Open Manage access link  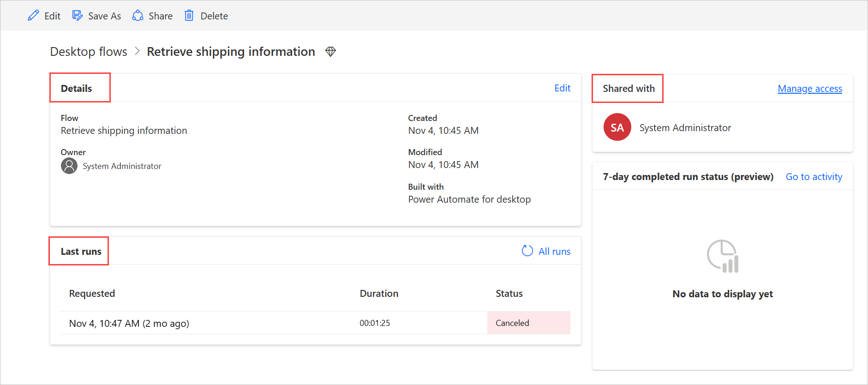pyautogui.click(x=810, y=89)
